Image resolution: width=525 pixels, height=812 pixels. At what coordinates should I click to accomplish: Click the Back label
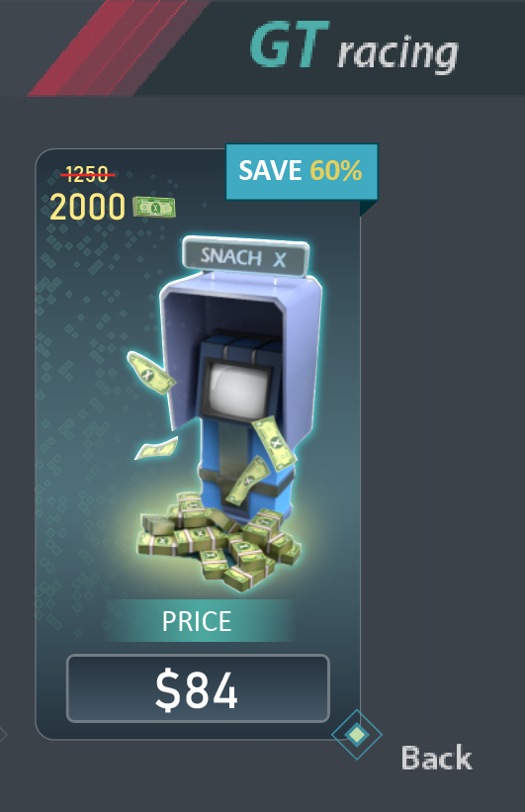(x=436, y=758)
